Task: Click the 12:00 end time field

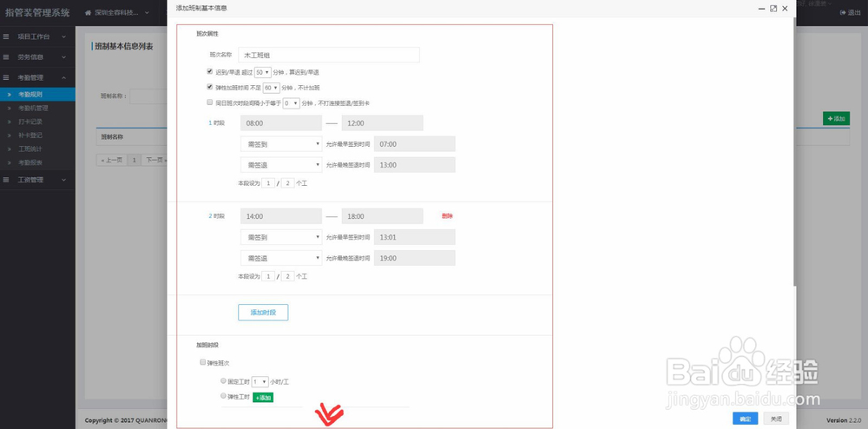Action: point(383,123)
